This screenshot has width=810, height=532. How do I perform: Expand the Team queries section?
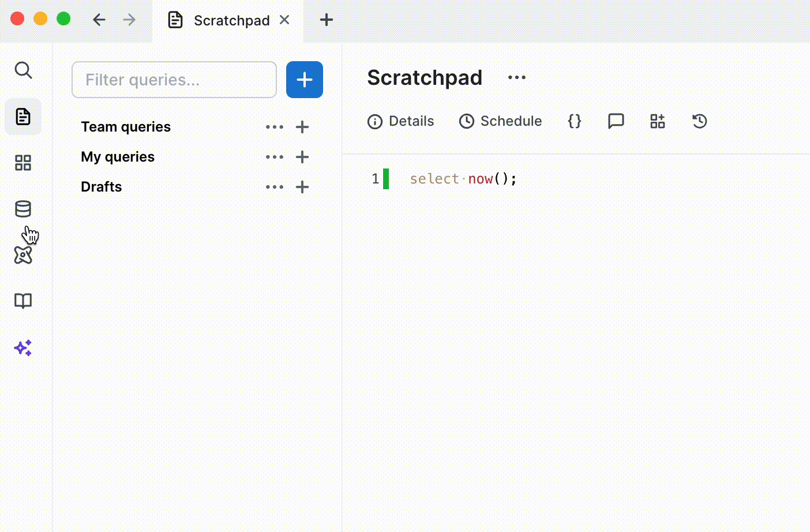(126, 127)
